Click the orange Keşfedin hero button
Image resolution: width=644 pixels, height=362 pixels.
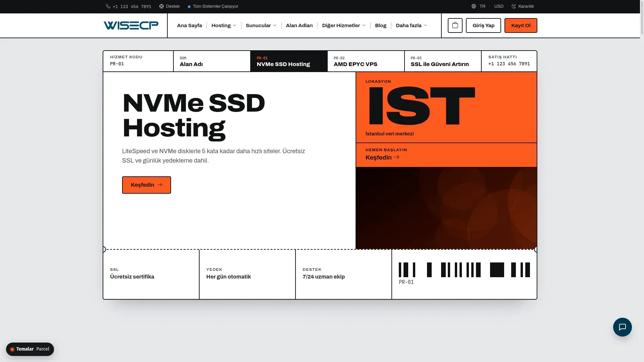click(x=147, y=185)
